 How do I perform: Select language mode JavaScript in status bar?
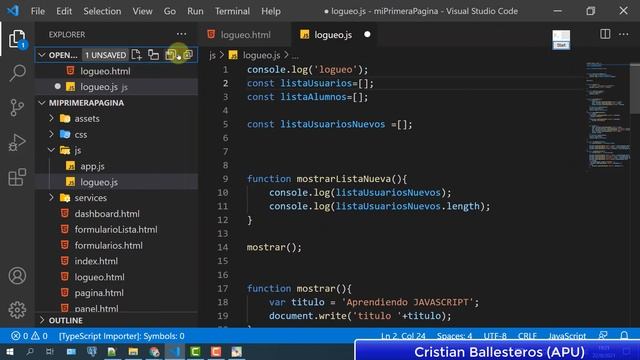(x=567, y=336)
